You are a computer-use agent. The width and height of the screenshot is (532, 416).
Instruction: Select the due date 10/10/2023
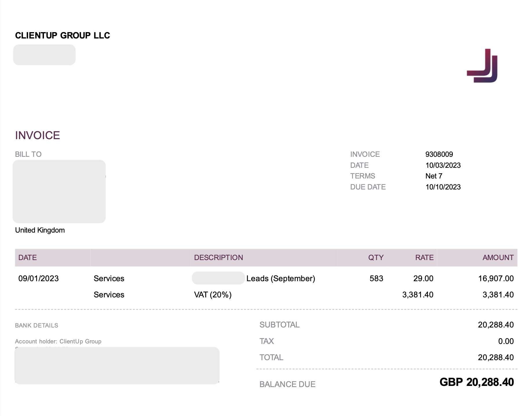(443, 187)
